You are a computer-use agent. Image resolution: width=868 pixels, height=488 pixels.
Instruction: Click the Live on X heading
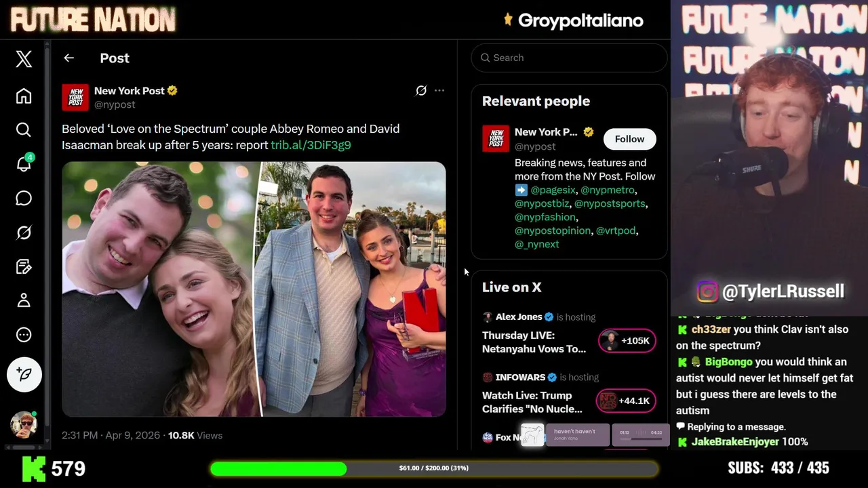(511, 287)
